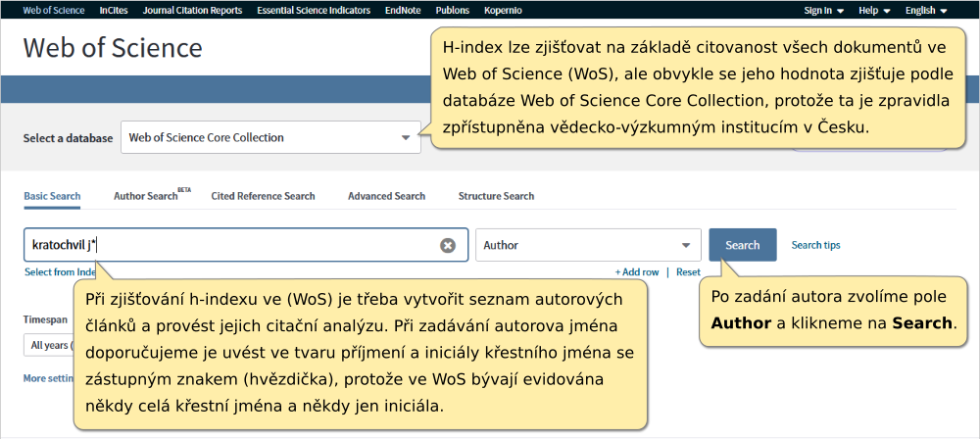
Task: Click the Add row link
Action: (x=637, y=272)
